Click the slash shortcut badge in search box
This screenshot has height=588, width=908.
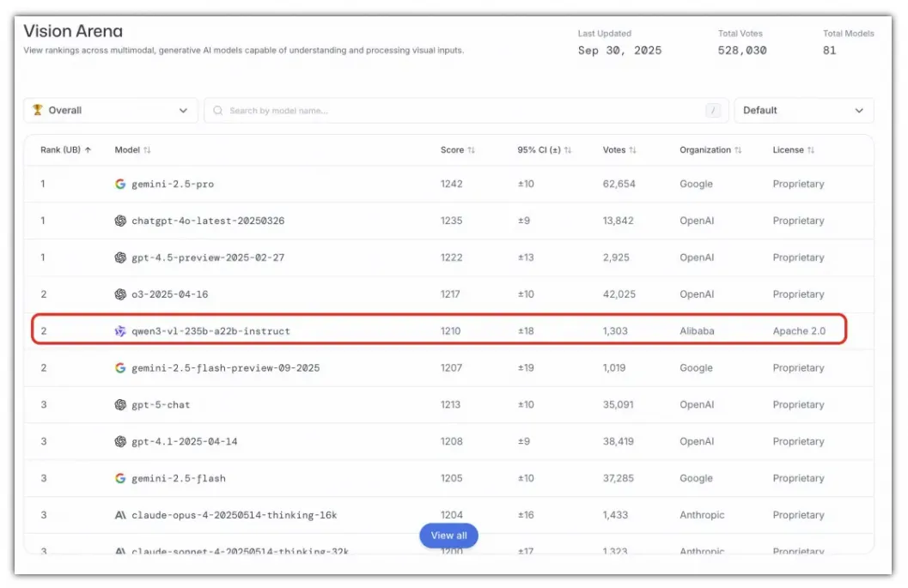coord(713,111)
